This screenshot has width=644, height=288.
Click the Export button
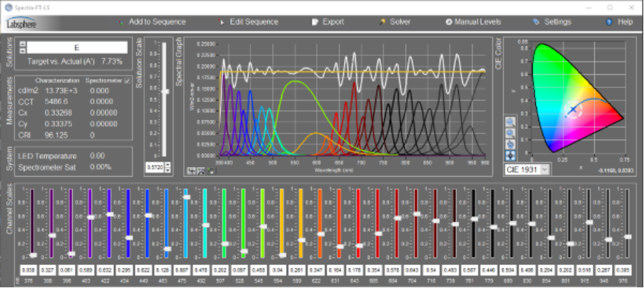[x=327, y=22]
